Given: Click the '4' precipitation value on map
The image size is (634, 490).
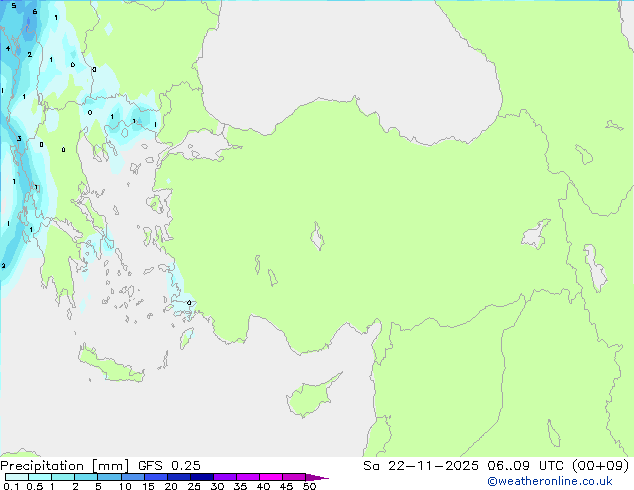Looking at the screenshot, I should click(8, 49).
